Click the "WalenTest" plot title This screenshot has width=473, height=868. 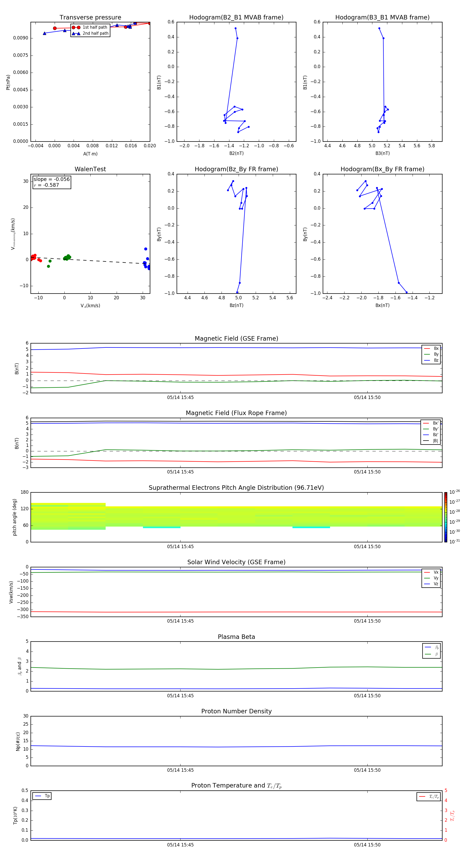[x=90, y=169]
